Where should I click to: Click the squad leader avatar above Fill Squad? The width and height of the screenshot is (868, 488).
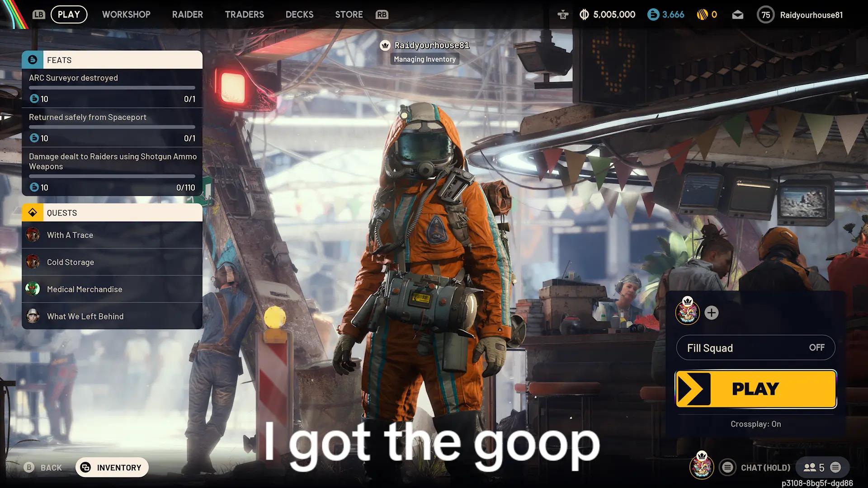click(x=687, y=312)
